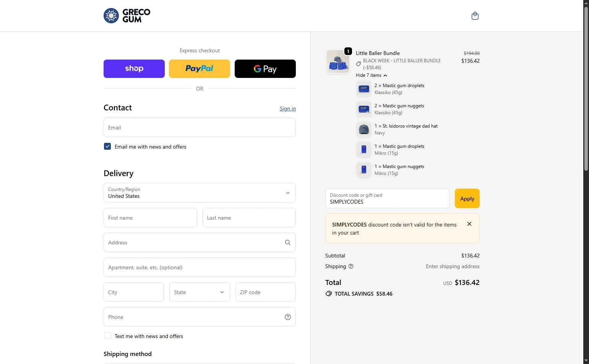The width and height of the screenshot is (589, 364).
Task: Focus the City field
Action: click(x=134, y=292)
